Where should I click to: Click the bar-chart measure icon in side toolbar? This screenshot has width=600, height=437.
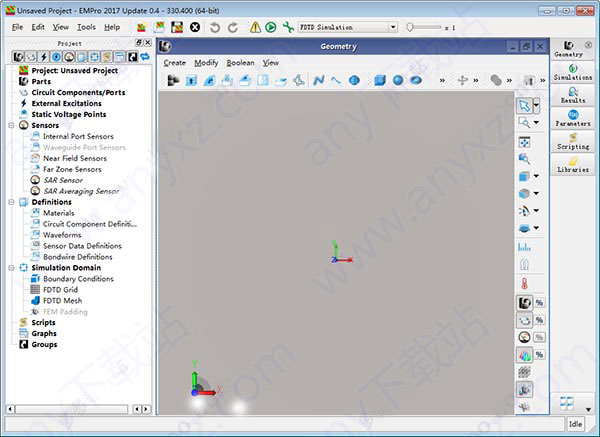(524, 247)
